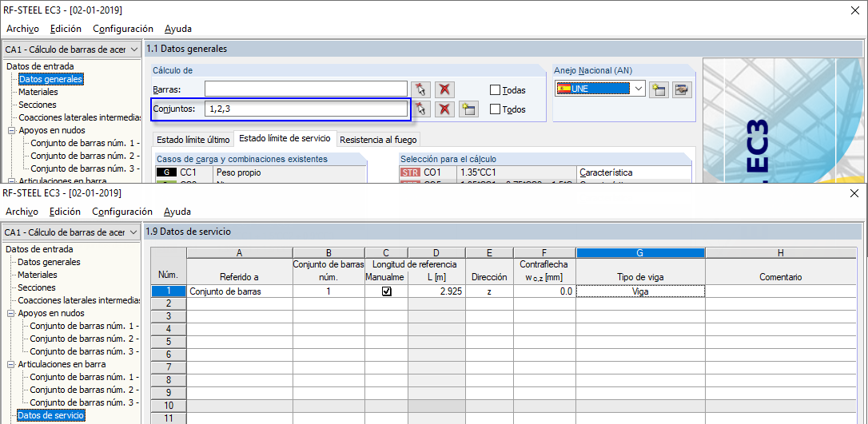The width and height of the screenshot is (868, 424).
Task: Enable the Todas checkbox for members
Action: click(x=495, y=90)
